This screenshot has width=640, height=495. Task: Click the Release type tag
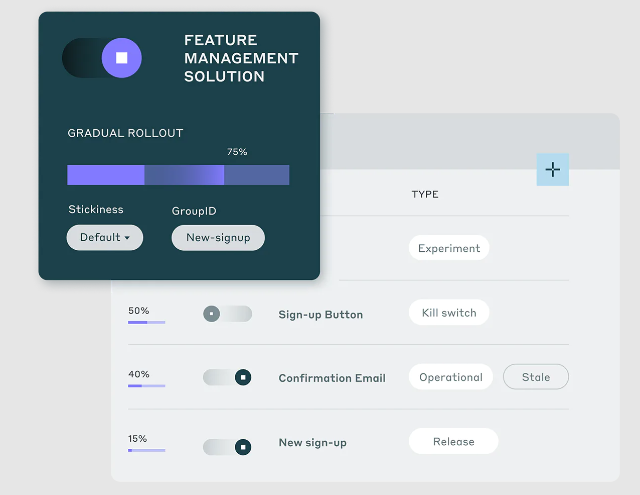(x=453, y=441)
